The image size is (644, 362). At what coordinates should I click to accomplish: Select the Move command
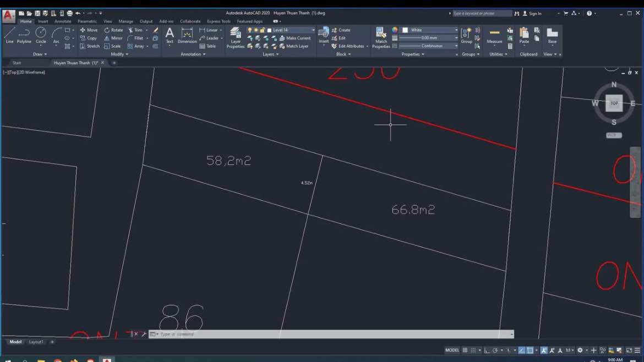click(x=91, y=30)
